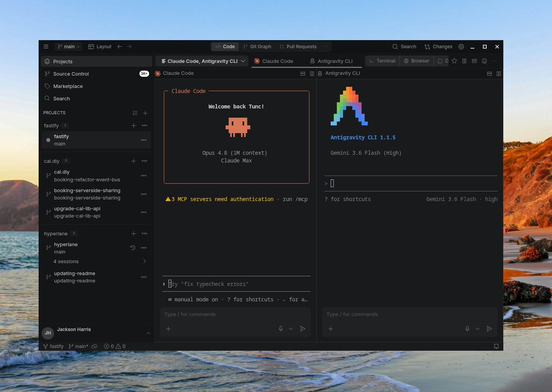The width and height of the screenshot is (552, 392).
Task: Open options for the fastify main workspace row
Action: [x=144, y=140]
